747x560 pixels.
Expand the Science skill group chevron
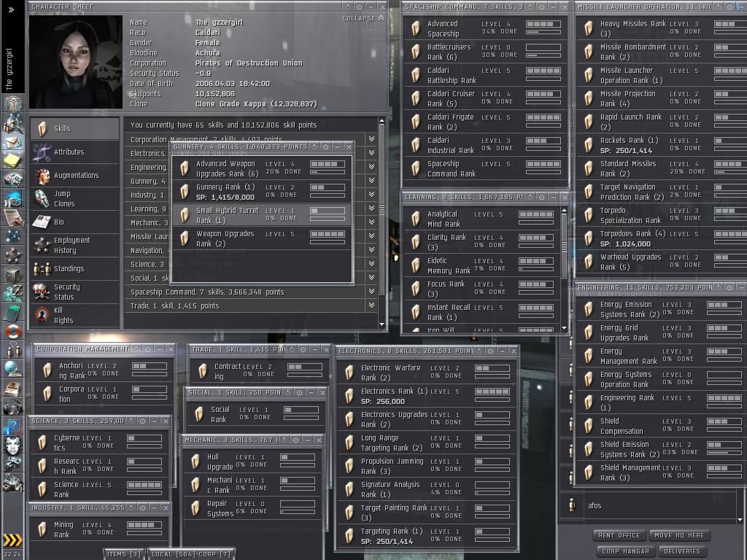(371, 263)
